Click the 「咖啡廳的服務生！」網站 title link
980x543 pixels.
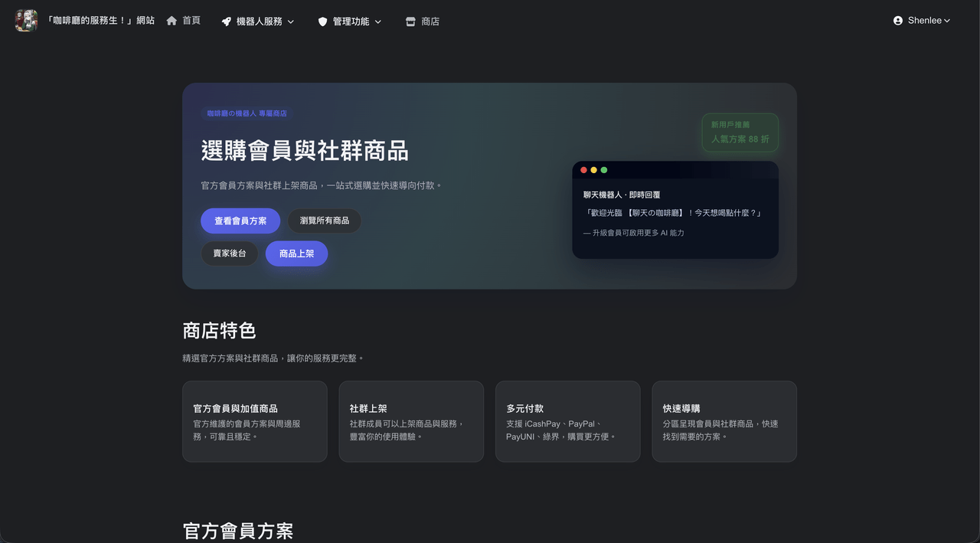[x=101, y=21]
